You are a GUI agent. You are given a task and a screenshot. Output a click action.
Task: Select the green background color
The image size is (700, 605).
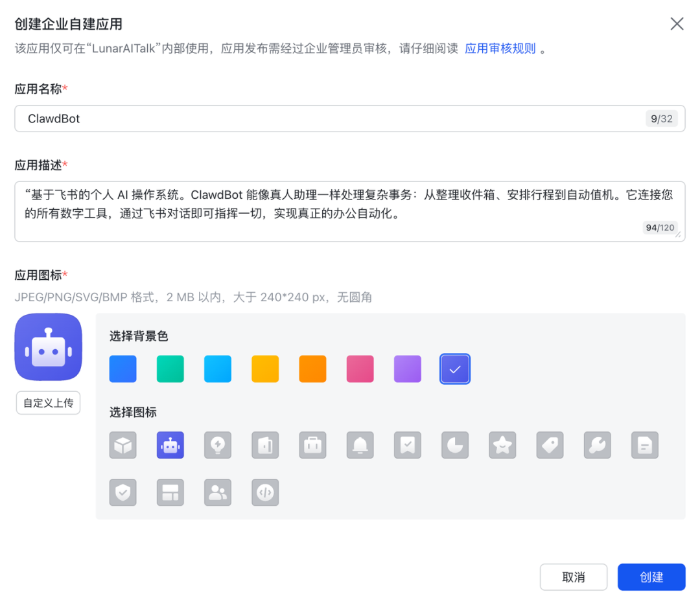click(x=170, y=369)
